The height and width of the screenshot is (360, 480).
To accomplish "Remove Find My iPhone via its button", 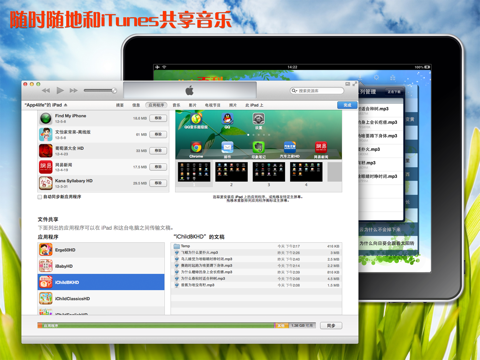I will click(x=158, y=118).
